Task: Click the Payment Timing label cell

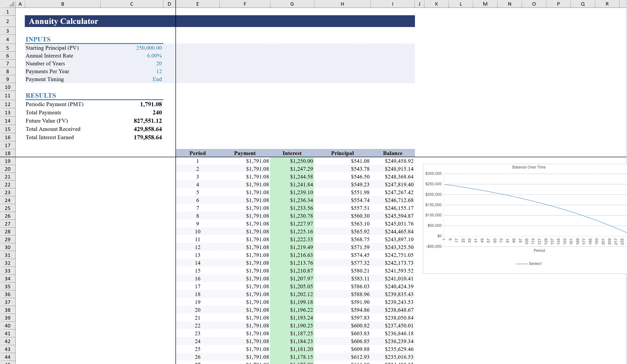Action: pyautogui.click(x=62, y=79)
